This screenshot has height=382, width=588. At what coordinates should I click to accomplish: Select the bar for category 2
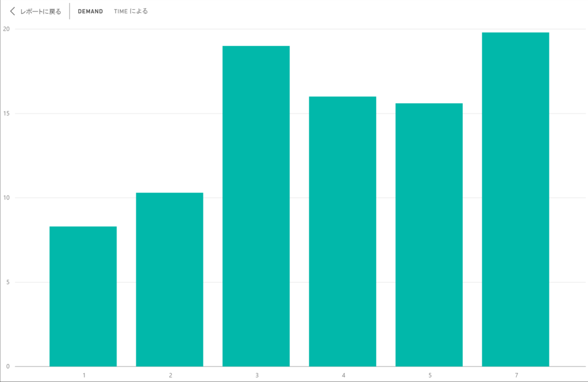click(x=169, y=279)
